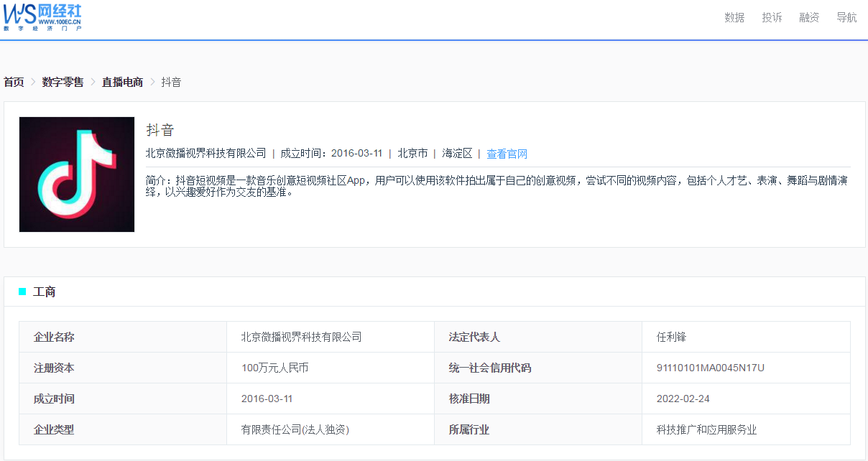Viewport: 868px width, 461px height.
Task: Open the 数字零售 breadcrumb link
Action: [63, 82]
